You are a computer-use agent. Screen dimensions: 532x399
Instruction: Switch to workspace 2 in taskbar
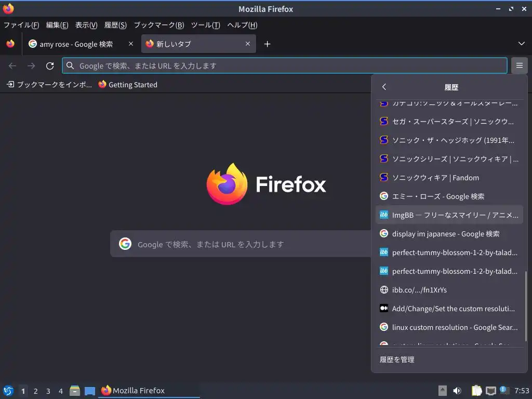coord(36,391)
